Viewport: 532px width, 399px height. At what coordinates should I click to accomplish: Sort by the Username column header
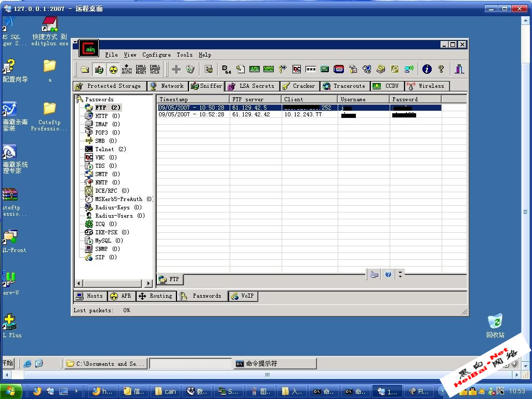(x=364, y=99)
